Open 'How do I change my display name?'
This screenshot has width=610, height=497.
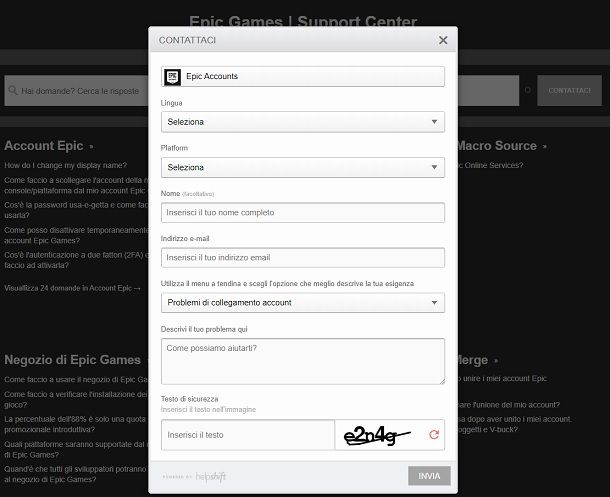click(x=65, y=165)
